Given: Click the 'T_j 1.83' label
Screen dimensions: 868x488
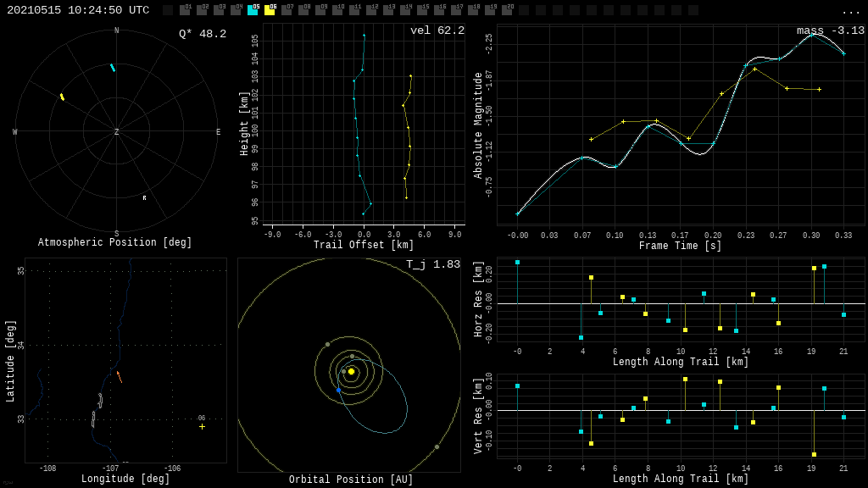Looking at the screenshot, I should click(432, 264).
